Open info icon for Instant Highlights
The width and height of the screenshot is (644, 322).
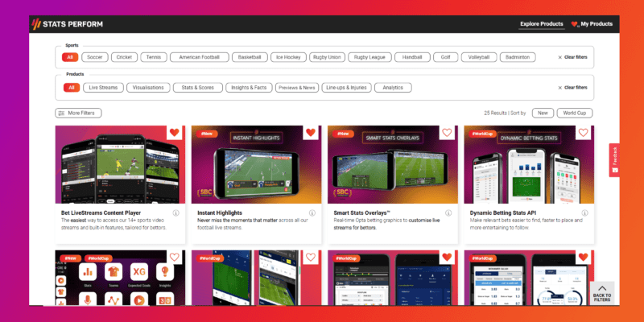click(312, 213)
